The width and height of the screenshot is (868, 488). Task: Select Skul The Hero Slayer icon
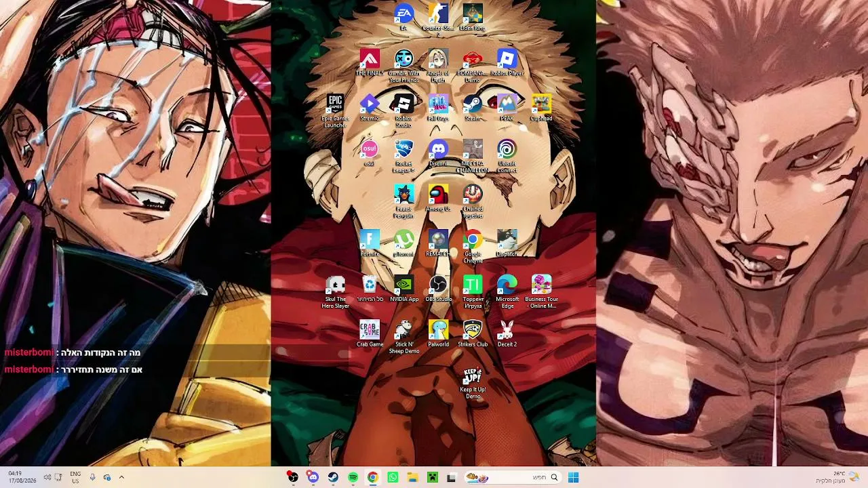(335, 292)
